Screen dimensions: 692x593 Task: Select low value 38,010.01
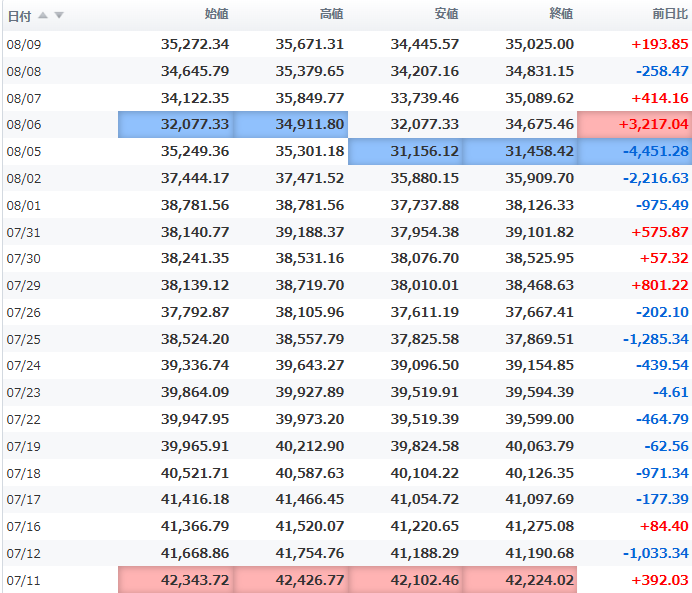click(425, 285)
